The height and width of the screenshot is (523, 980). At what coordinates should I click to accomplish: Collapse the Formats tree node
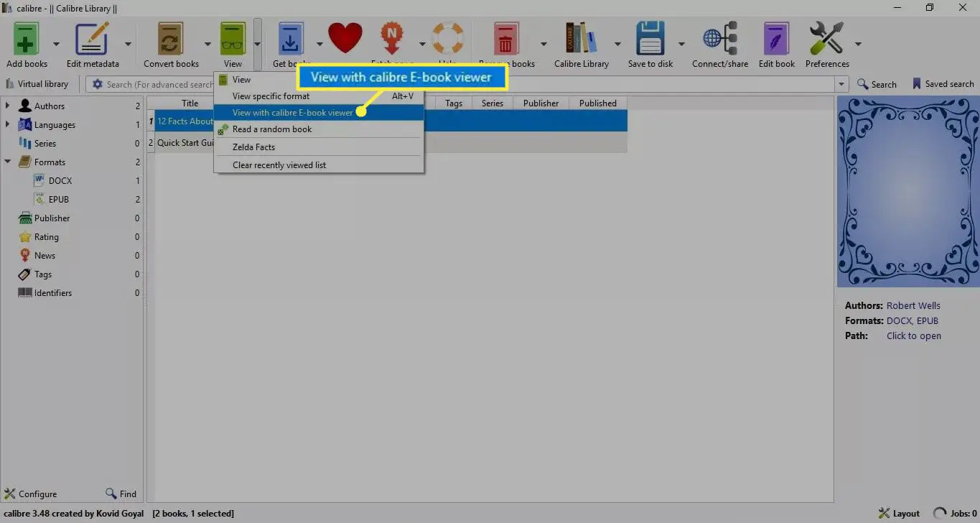7,162
